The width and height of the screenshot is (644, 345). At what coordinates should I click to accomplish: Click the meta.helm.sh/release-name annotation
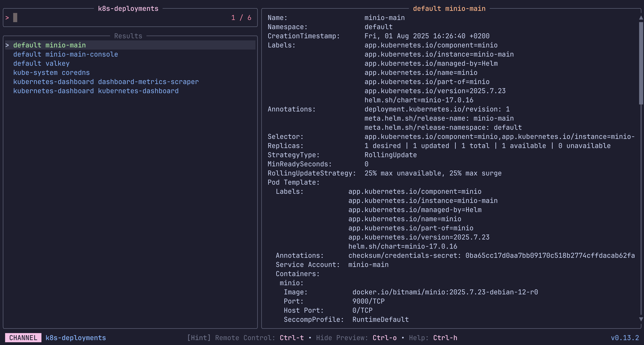[439, 118]
